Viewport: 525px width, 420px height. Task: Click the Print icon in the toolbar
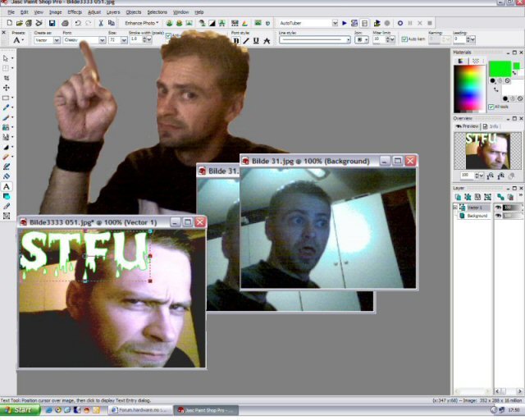pyautogui.click(x=65, y=23)
